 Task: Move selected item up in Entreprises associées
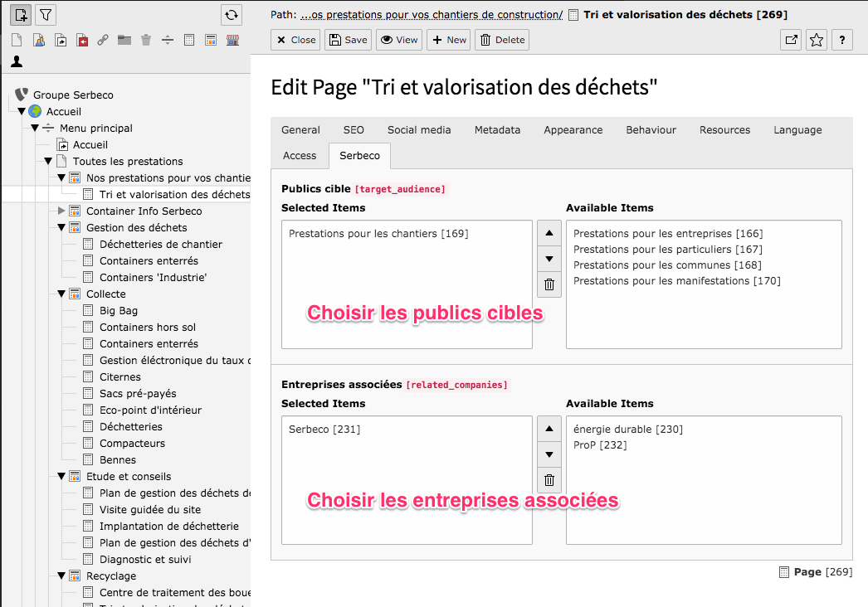(549, 429)
